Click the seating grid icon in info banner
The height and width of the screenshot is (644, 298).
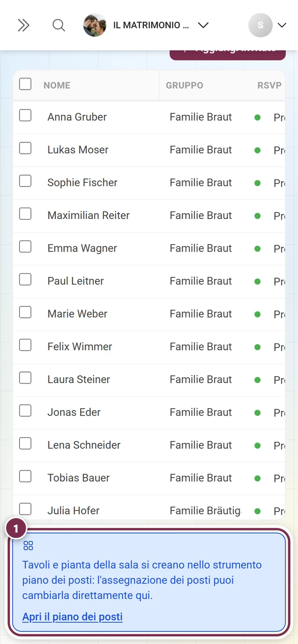(28, 546)
